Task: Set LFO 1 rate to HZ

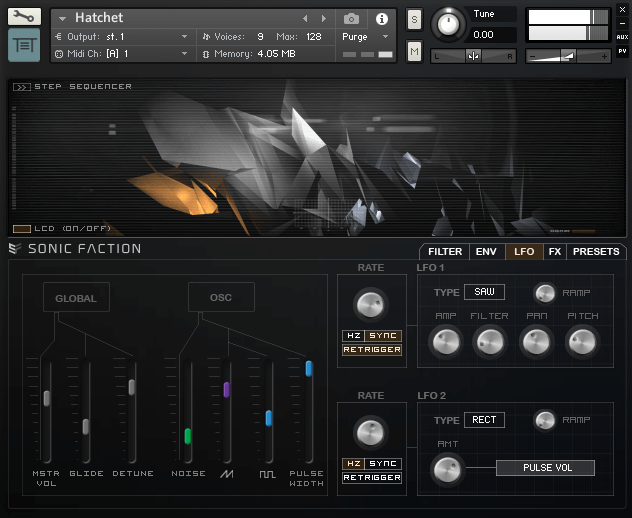Action: click(353, 336)
